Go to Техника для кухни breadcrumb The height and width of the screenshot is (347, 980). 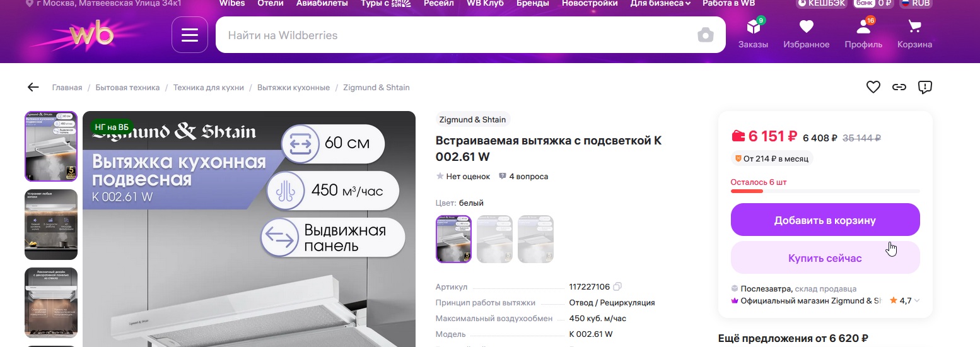click(208, 88)
